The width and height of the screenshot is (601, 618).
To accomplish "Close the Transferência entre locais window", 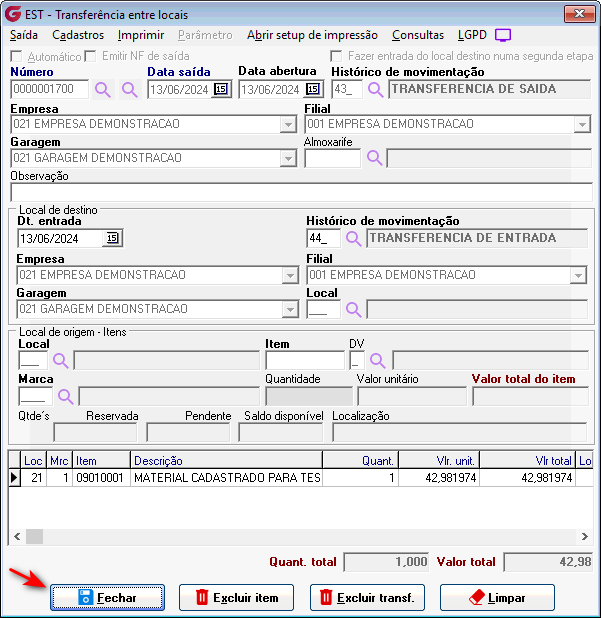I will tap(579, 14).
